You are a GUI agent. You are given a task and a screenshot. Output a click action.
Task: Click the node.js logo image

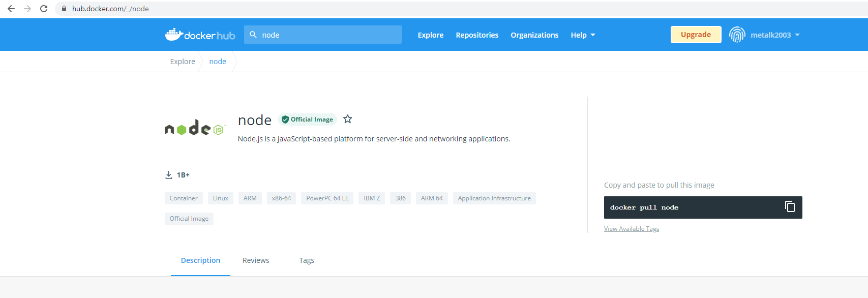point(195,128)
